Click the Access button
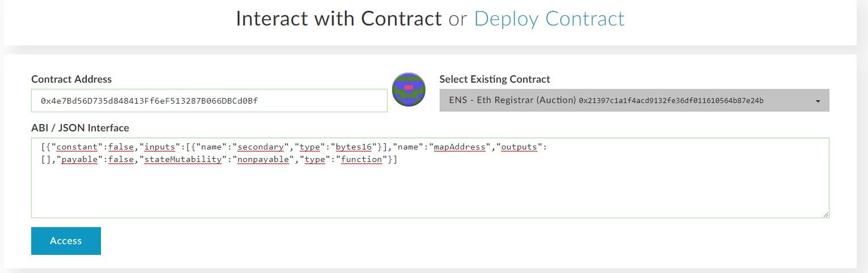 66,241
